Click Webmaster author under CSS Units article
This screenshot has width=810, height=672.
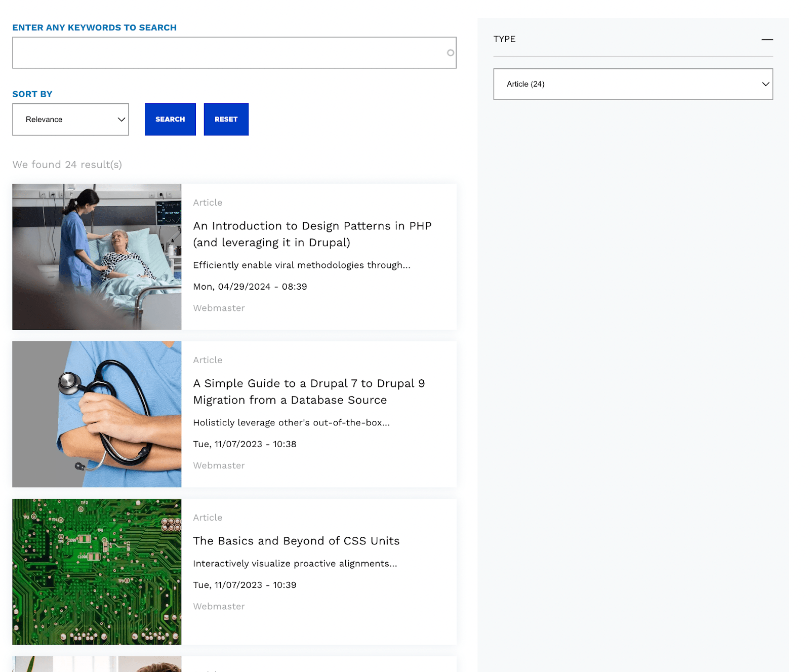click(x=219, y=606)
